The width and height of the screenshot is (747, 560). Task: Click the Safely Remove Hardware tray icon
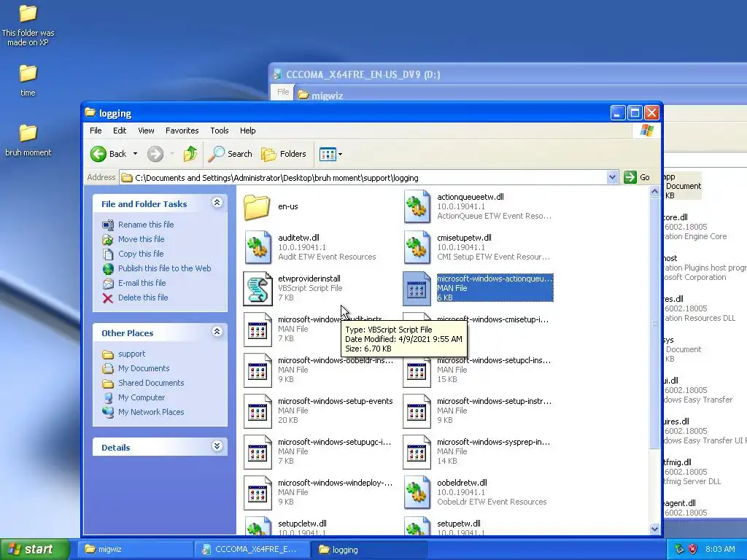click(x=679, y=549)
